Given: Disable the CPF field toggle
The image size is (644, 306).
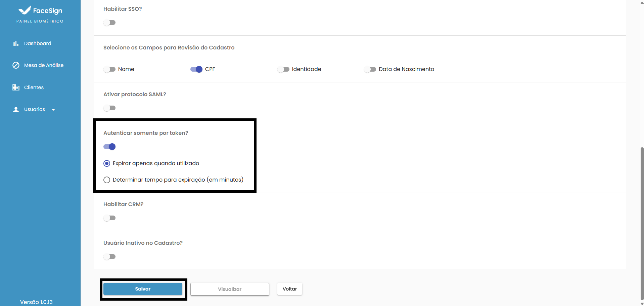Looking at the screenshot, I should click(196, 69).
